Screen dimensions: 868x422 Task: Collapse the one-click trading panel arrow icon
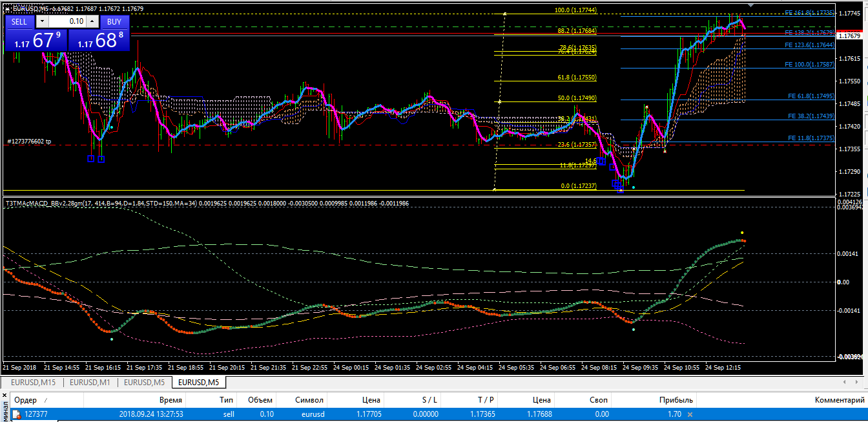coord(7,8)
